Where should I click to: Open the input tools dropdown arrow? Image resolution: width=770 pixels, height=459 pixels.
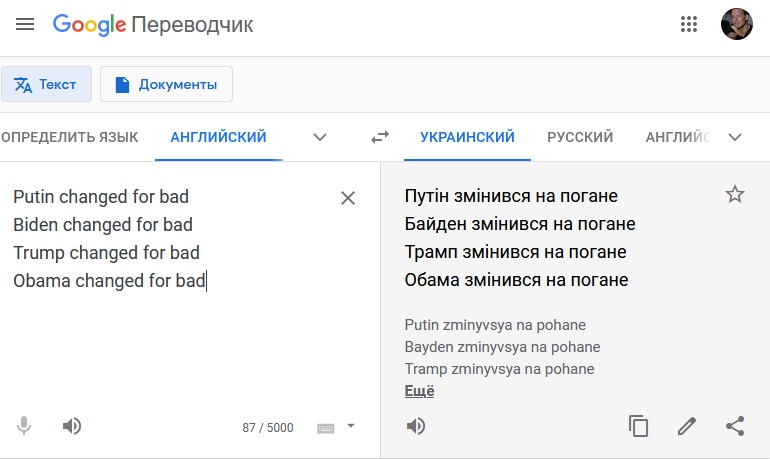(x=351, y=426)
